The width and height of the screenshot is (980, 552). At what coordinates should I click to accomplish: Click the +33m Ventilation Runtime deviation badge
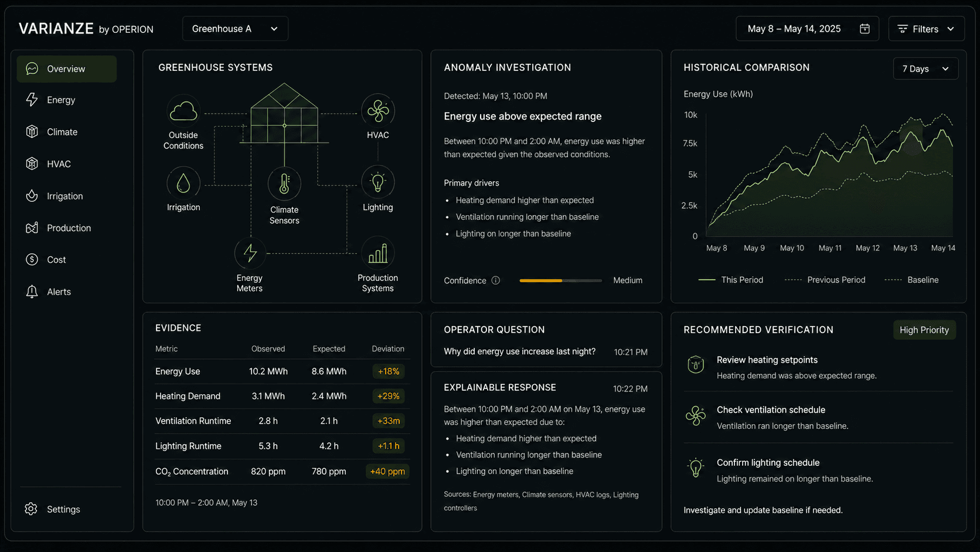point(389,421)
